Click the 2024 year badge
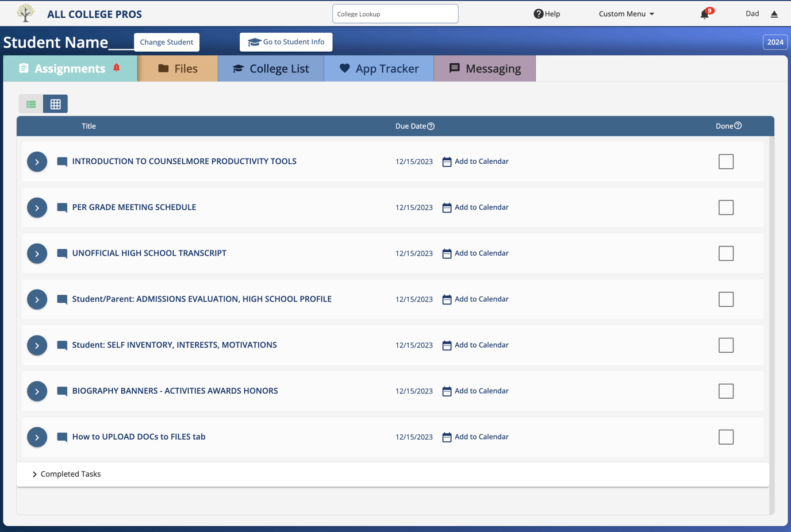 pos(775,42)
